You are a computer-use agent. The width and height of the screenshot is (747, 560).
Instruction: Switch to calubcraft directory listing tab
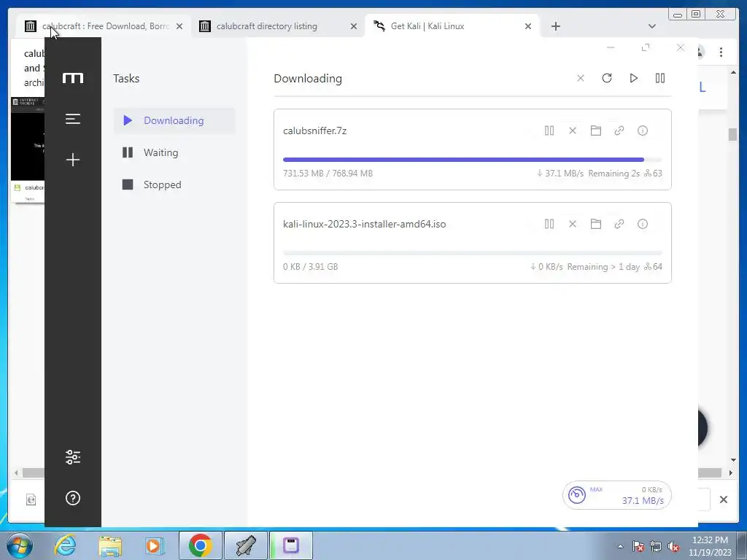click(x=278, y=26)
